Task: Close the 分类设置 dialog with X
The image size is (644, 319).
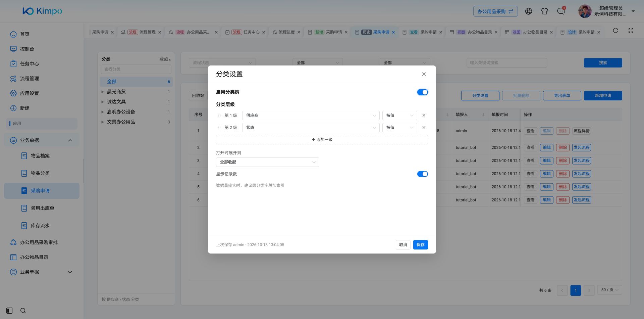Action: [x=424, y=74]
